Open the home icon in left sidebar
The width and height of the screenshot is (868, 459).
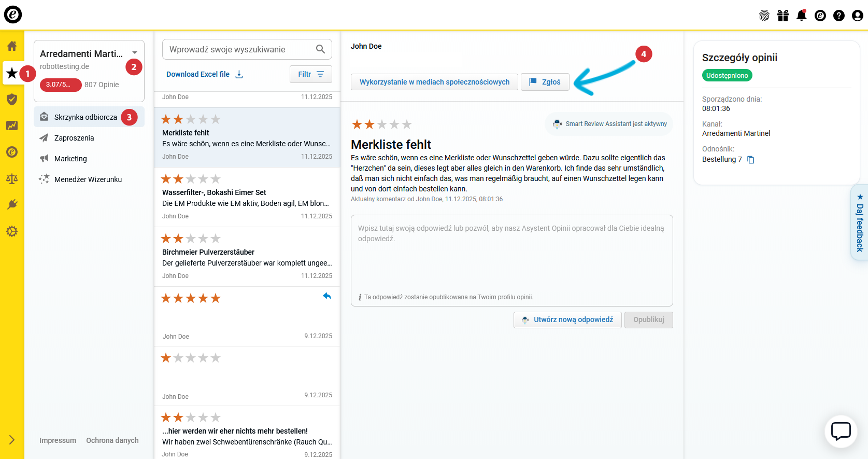(12, 46)
